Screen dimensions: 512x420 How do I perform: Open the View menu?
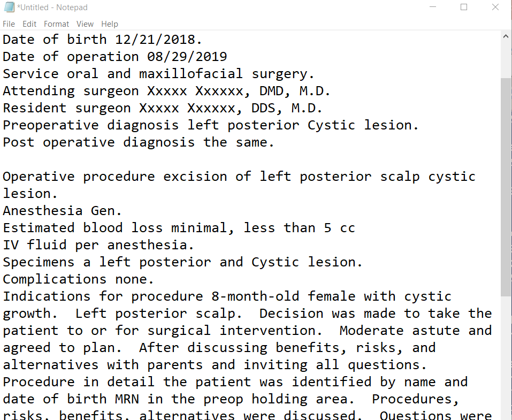[x=85, y=24]
